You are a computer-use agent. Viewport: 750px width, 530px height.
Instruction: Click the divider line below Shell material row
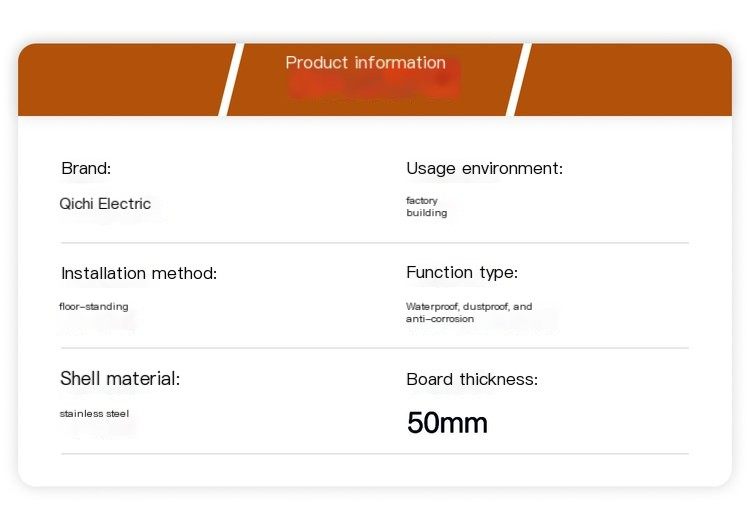tap(375, 453)
